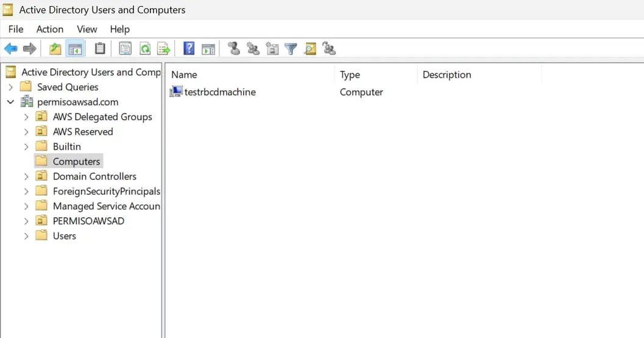This screenshot has width=644, height=338.
Task: Select AWS Delegated Groups in tree
Action: (102, 117)
